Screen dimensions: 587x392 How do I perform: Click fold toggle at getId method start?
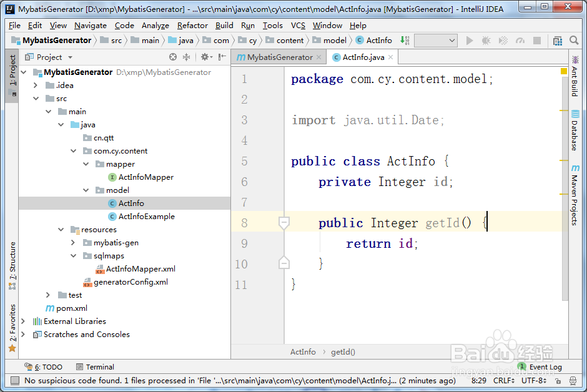point(284,223)
